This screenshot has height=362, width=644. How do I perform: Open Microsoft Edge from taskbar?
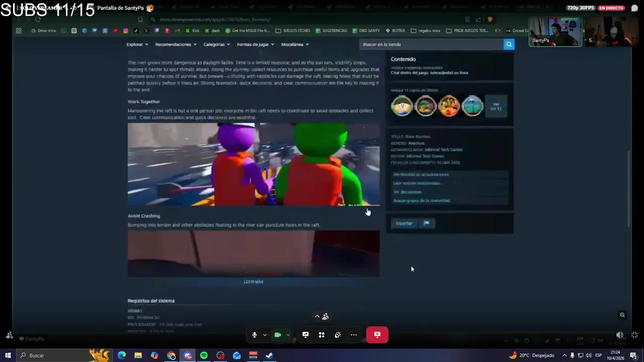pyautogui.click(x=122, y=355)
